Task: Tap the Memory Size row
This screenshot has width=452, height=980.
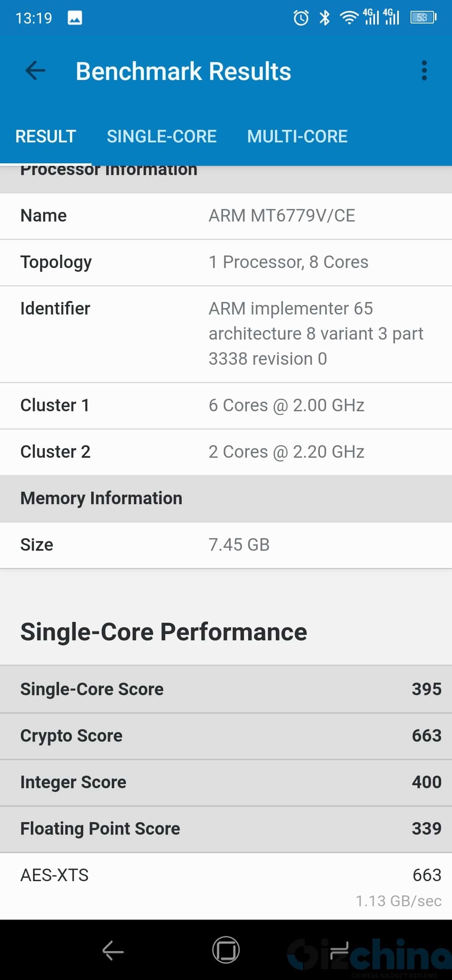Action: (226, 545)
